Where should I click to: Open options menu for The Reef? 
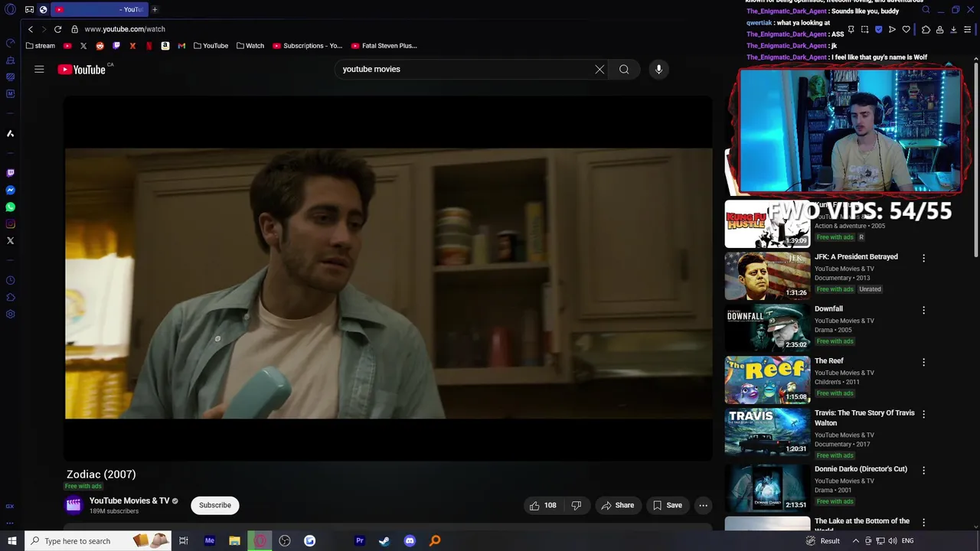[x=923, y=363]
